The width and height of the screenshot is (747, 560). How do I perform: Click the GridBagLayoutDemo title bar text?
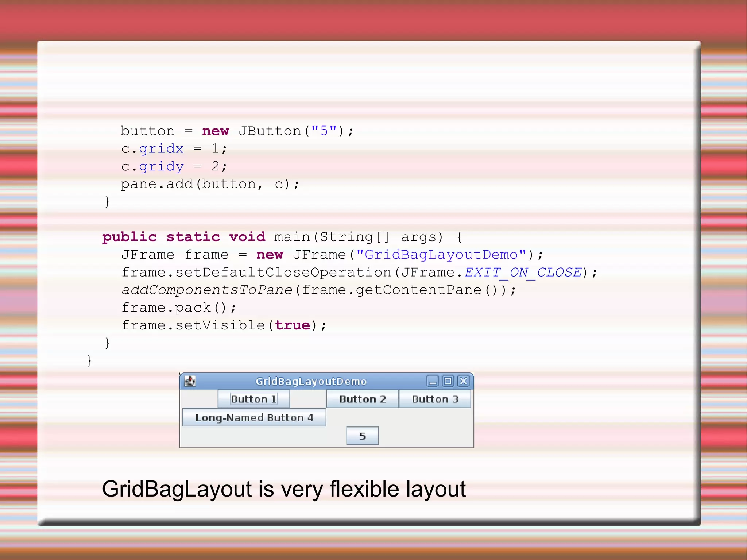point(311,381)
